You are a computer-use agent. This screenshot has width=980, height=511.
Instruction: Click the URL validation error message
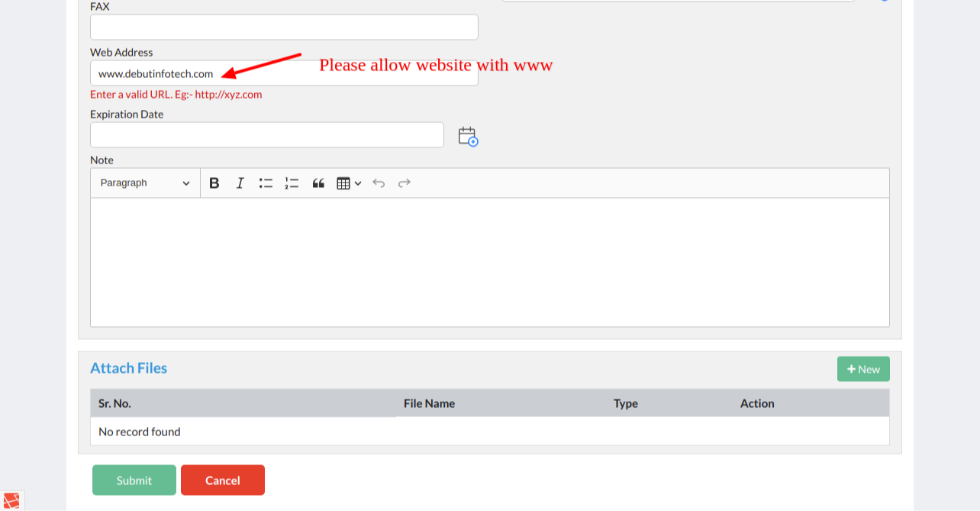point(176,95)
